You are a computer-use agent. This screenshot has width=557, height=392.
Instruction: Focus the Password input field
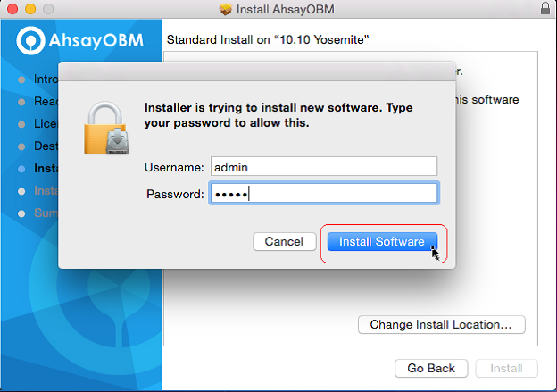pyautogui.click(x=324, y=193)
